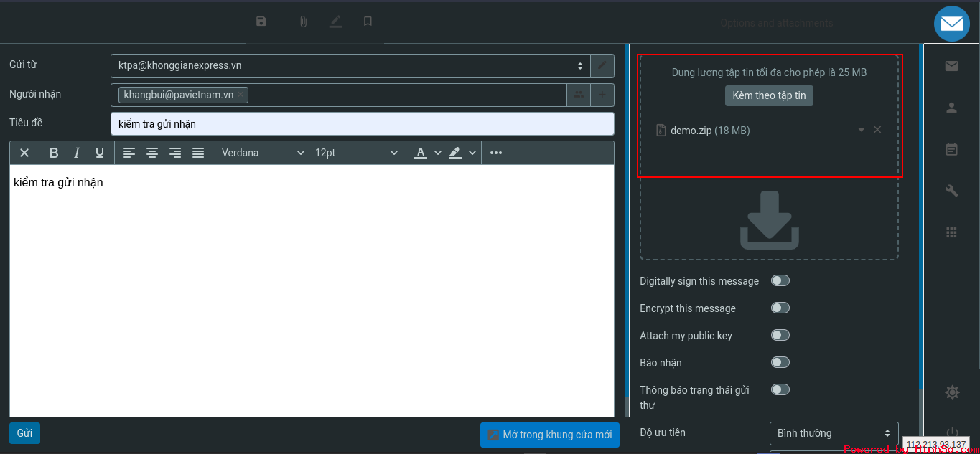Enable Attach my public key switch
Screen dimensions: 980x454
(x=780, y=335)
